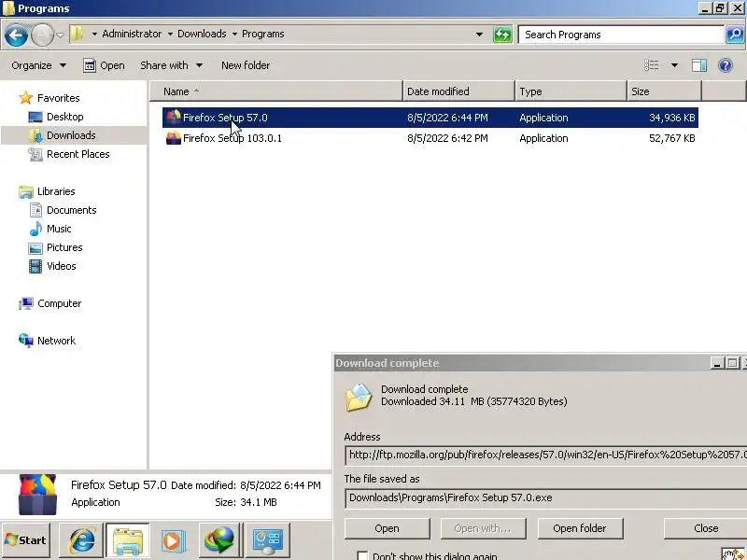Toggle the preview pane icon
The image size is (747, 560).
(x=698, y=65)
